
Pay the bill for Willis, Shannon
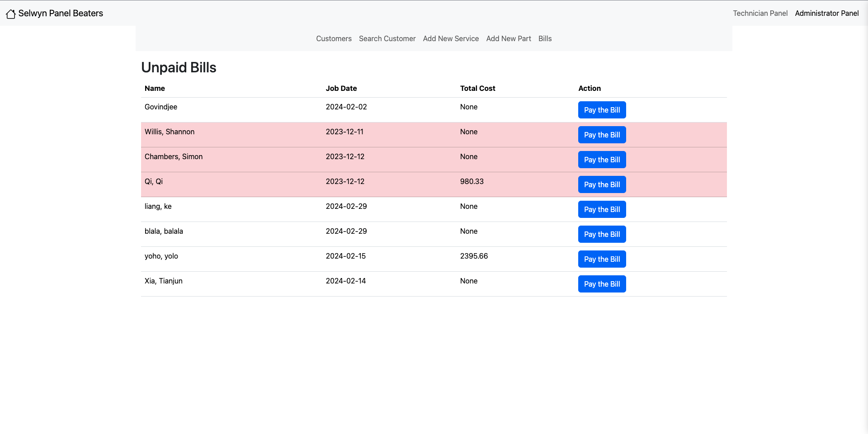click(602, 135)
